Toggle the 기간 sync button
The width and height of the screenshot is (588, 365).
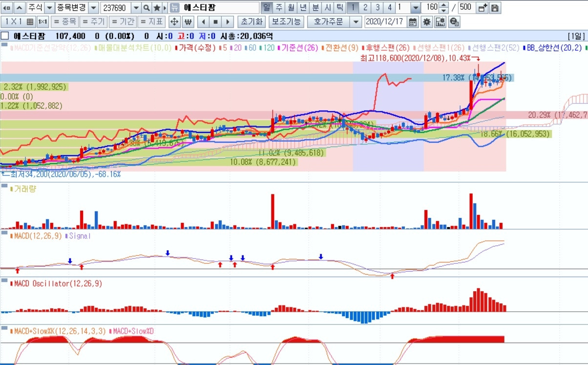pos(122,22)
